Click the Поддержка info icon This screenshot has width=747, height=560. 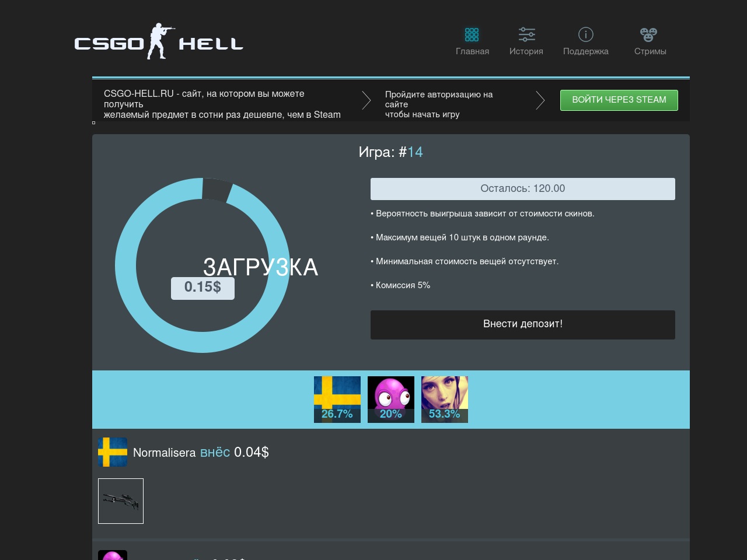point(586,34)
